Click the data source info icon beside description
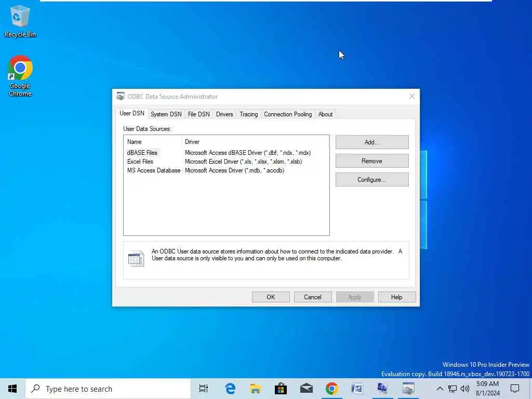 point(136,259)
